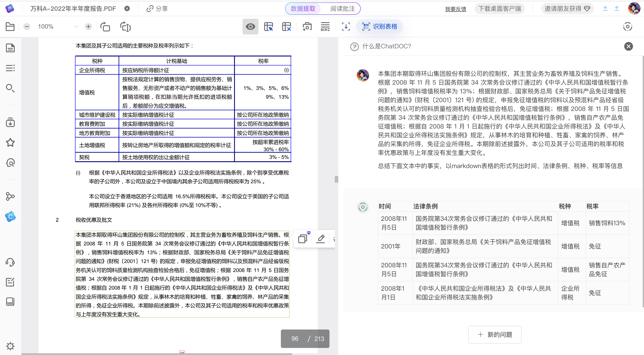Screen dimensions: 644x355
Task: Open the folder icon in toolbar
Action: click(x=10, y=26)
